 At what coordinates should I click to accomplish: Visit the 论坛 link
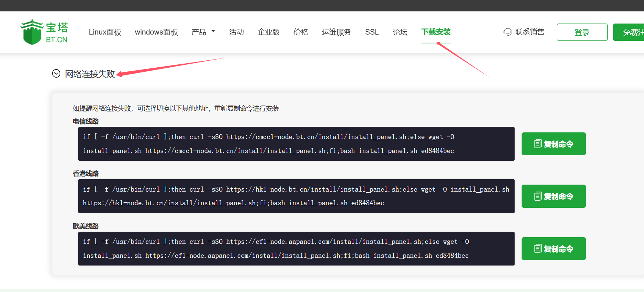coord(400,32)
